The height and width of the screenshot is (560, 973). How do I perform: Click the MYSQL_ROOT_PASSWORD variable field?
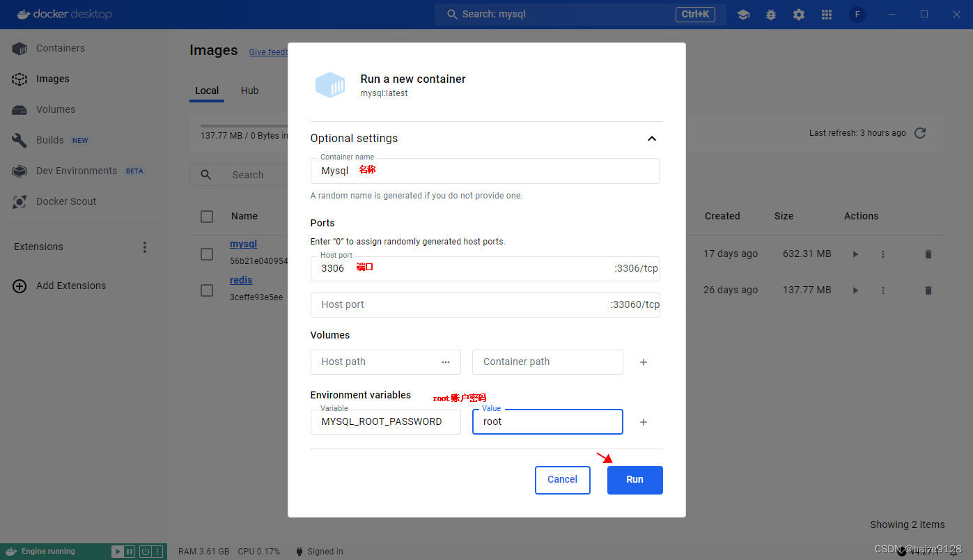[386, 422]
